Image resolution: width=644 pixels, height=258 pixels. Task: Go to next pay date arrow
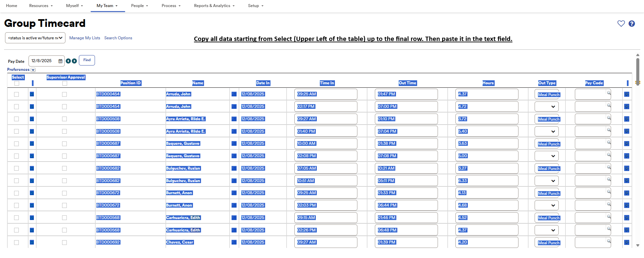tap(74, 61)
